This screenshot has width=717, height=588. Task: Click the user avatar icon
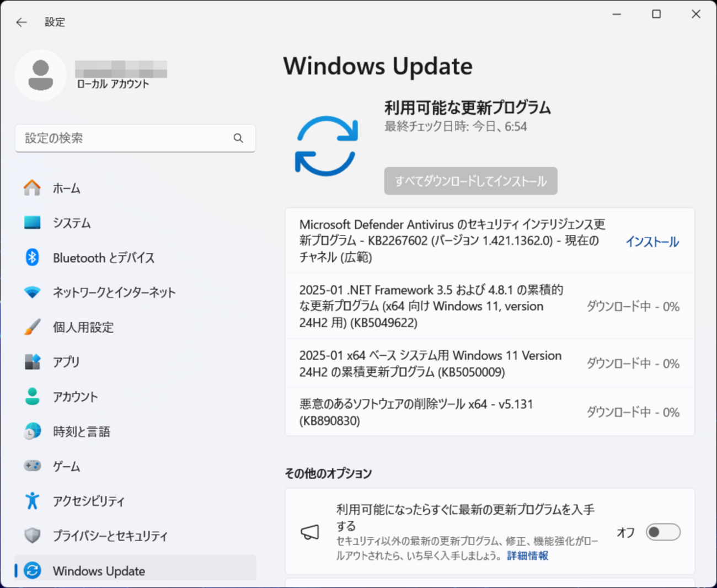coord(41,76)
